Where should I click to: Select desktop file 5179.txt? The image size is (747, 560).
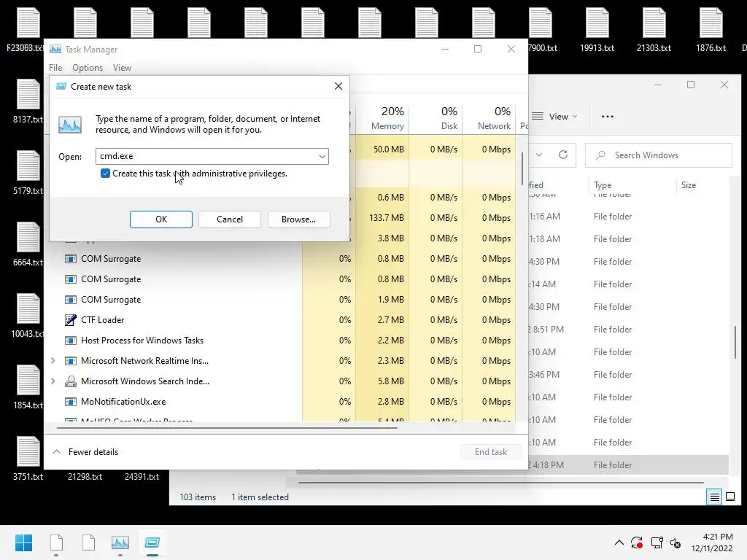click(28, 173)
